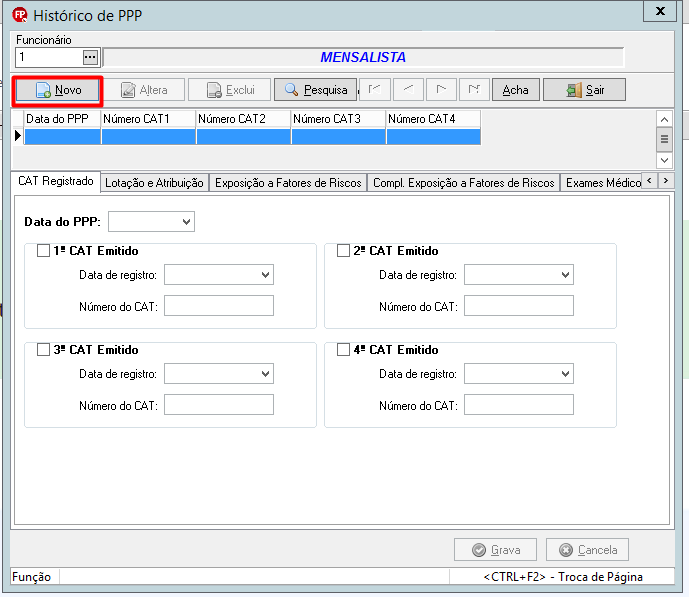The height and width of the screenshot is (597, 689).
Task: Click the Grava save button
Action: [495, 550]
